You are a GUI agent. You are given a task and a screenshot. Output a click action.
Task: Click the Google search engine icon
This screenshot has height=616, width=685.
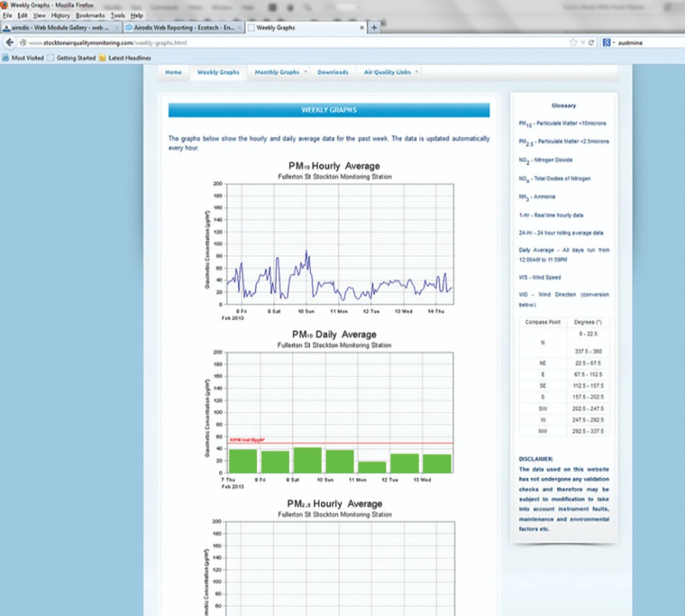(606, 42)
